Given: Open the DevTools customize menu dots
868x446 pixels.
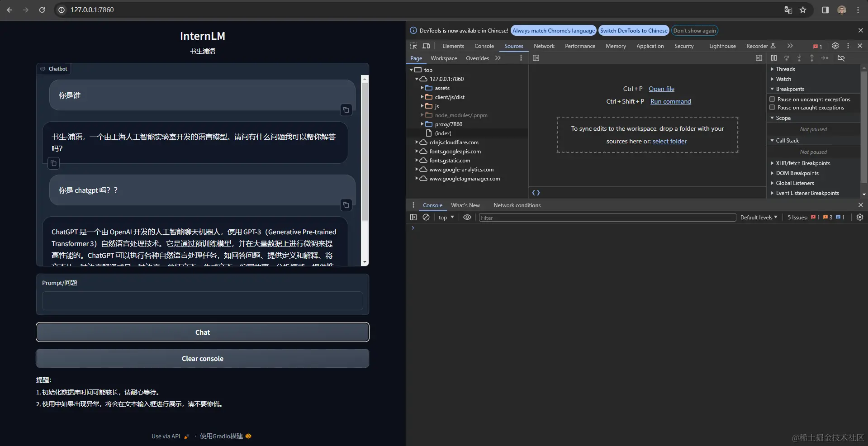Looking at the screenshot, I should [x=848, y=46].
